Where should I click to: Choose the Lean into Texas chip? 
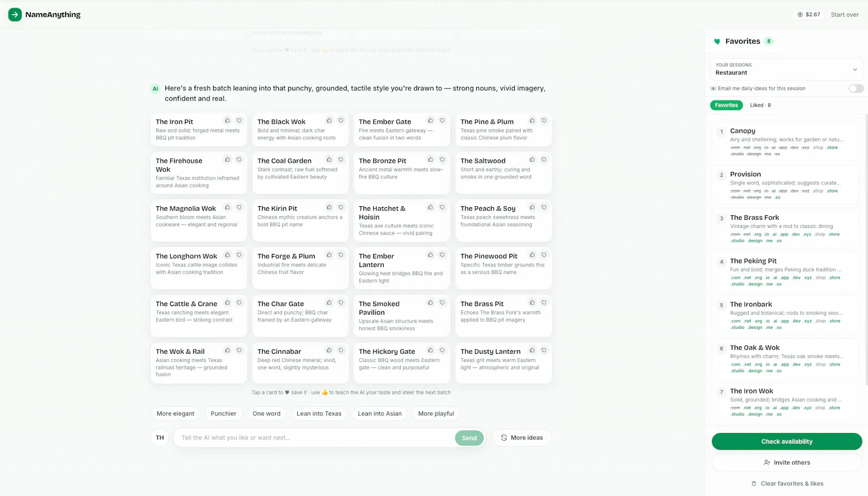tap(319, 414)
